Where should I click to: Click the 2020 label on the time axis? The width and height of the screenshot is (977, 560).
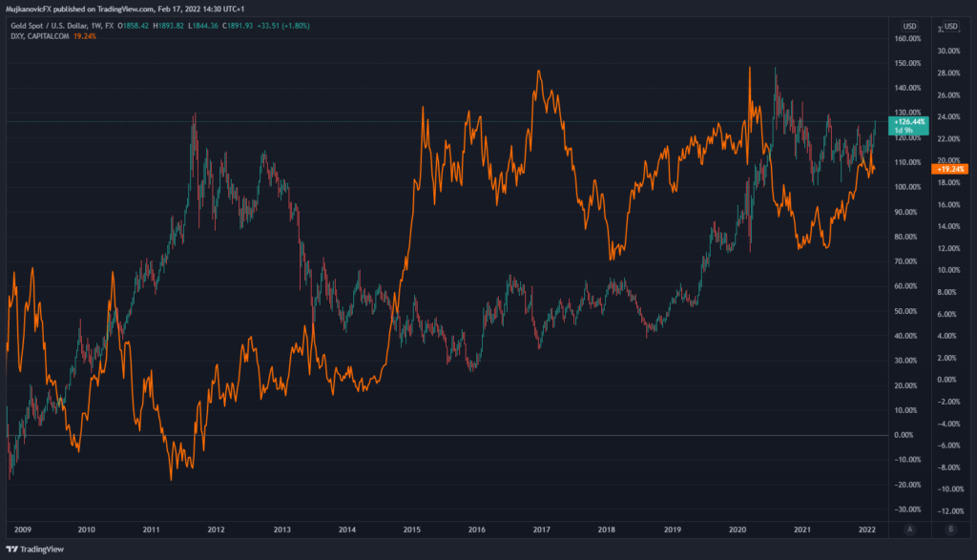(x=737, y=529)
